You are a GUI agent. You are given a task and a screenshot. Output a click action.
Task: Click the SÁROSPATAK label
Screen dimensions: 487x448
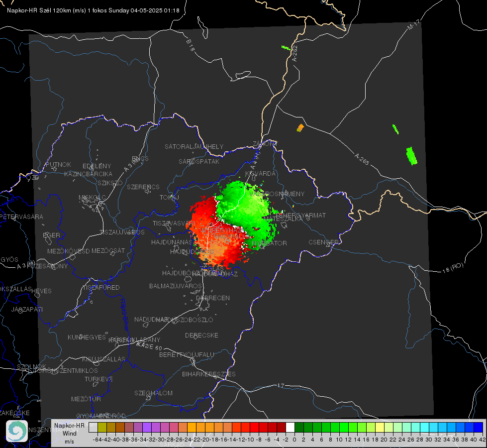[199, 161]
